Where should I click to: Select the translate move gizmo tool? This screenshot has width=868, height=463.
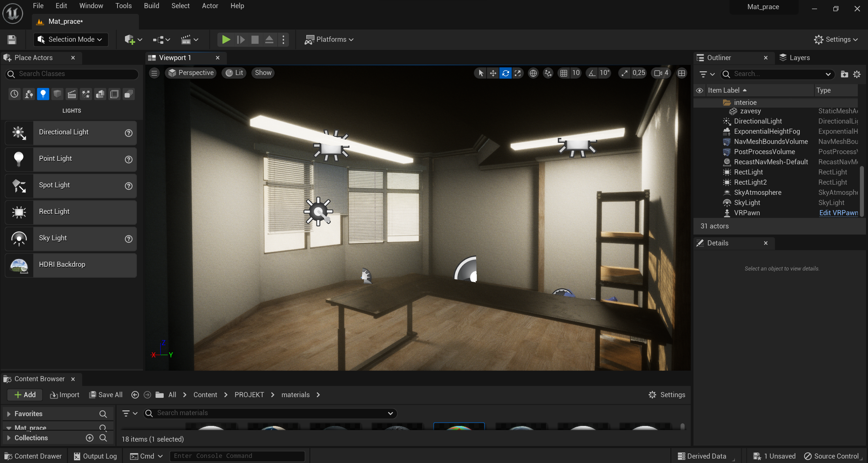493,73
